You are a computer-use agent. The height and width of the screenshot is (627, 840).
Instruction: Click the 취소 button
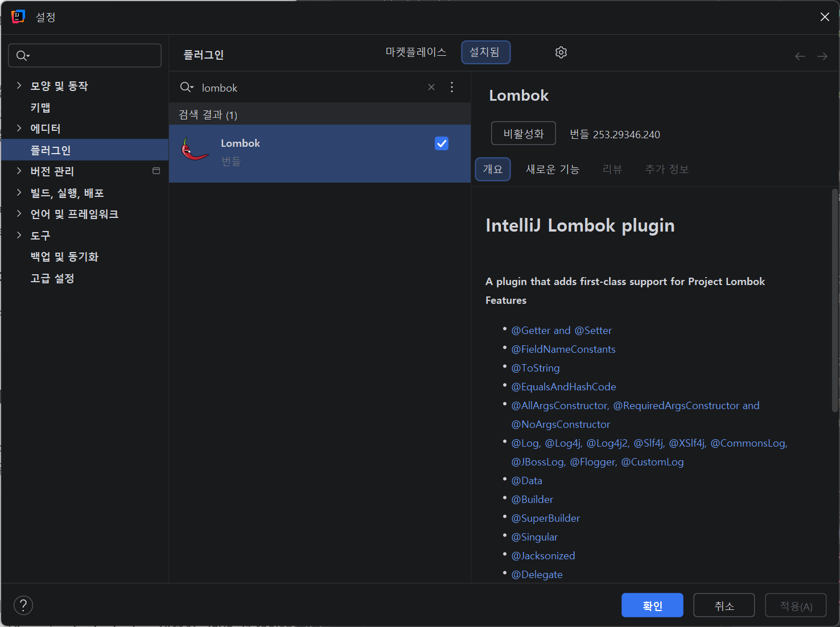[723, 605]
